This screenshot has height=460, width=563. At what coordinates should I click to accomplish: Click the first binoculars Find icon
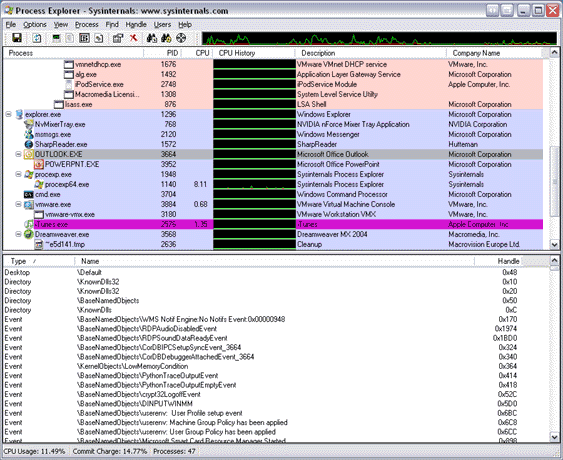152,38
